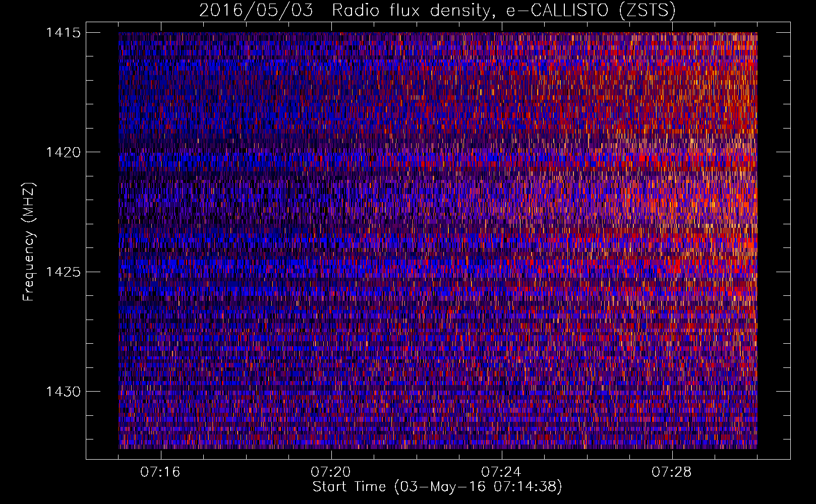
Task: Click the 1425 frequency tick label
Action: 63,272
